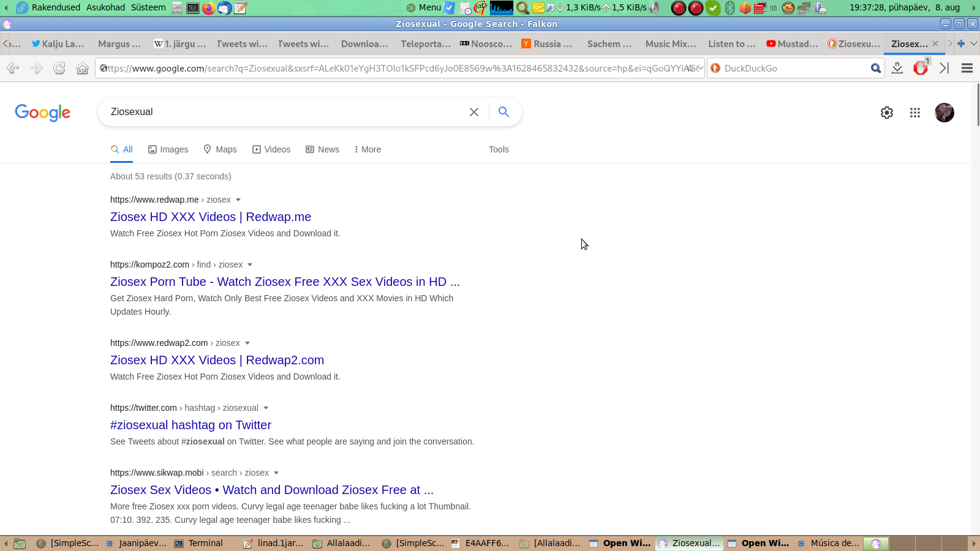Launch the terminal from the top panel
The height and width of the screenshot is (551, 980).
point(193,8)
